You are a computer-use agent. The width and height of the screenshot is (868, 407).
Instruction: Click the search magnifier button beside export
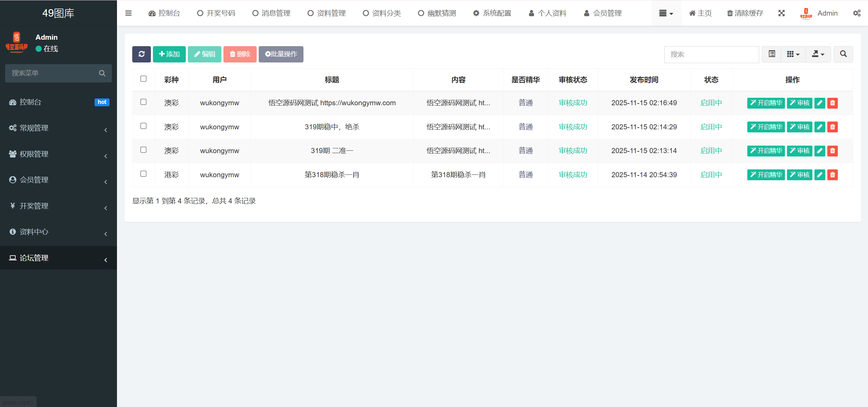tap(843, 54)
